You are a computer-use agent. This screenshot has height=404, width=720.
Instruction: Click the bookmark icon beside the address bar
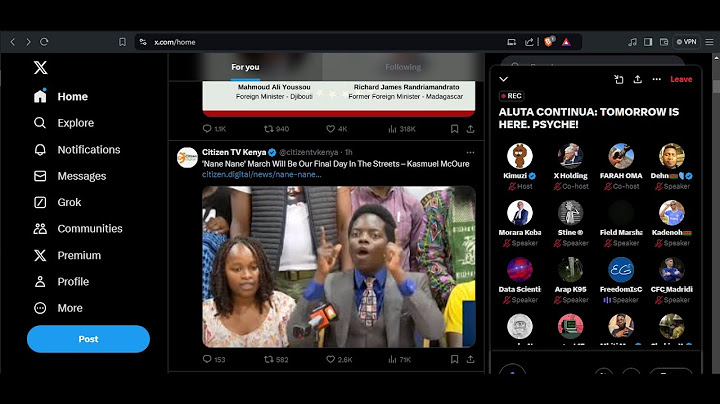pyautogui.click(x=122, y=42)
